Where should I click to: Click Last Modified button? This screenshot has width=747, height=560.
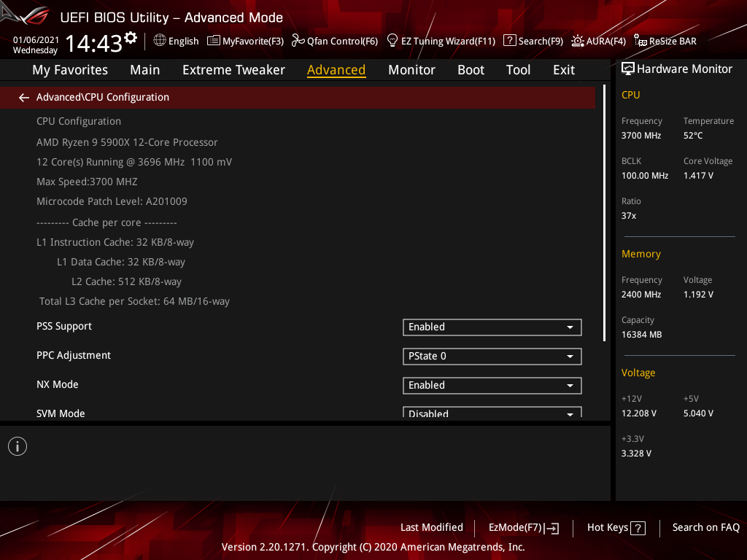(432, 528)
